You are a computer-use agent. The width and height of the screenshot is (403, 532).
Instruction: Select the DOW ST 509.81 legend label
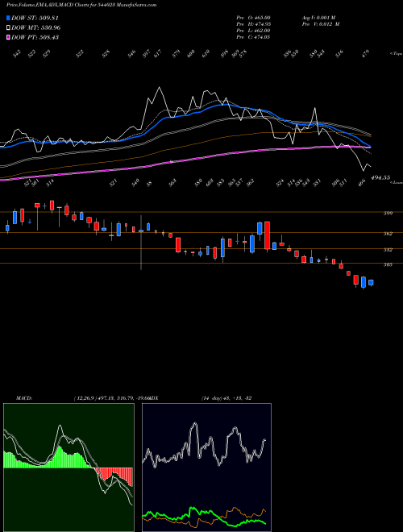[x=35, y=18]
